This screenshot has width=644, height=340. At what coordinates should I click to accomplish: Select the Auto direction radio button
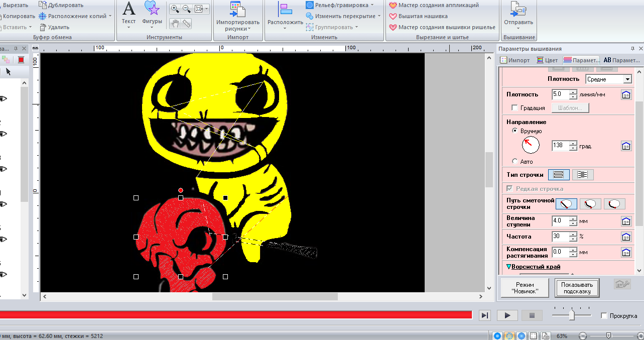coord(514,161)
